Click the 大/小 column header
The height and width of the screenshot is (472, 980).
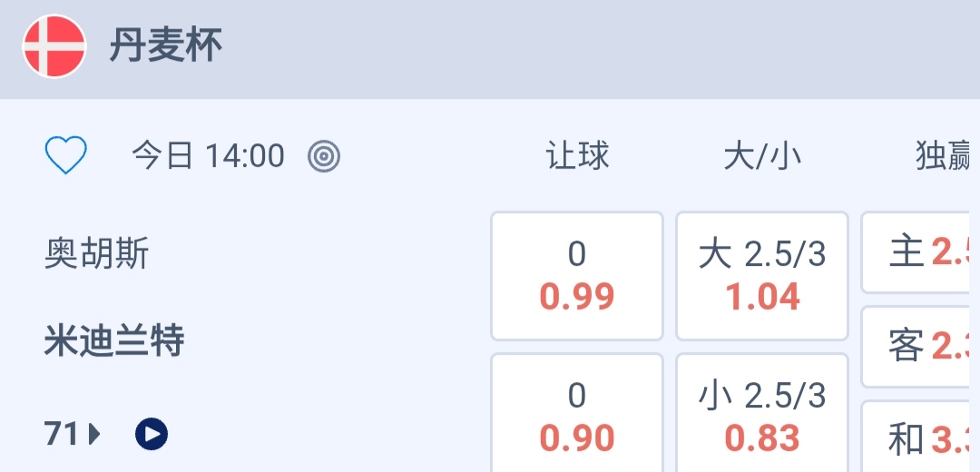[x=762, y=156]
